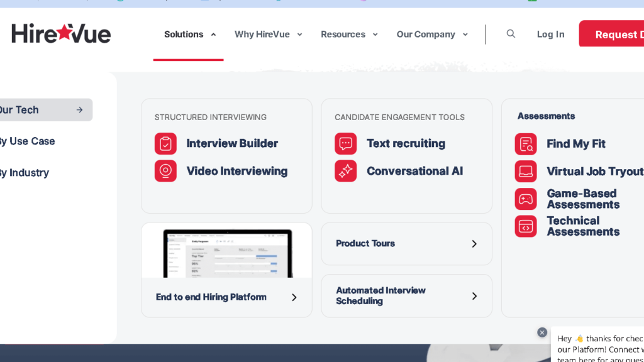Click the Text recruiting chat icon
The height and width of the screenshot is (362, 644).
345,144
